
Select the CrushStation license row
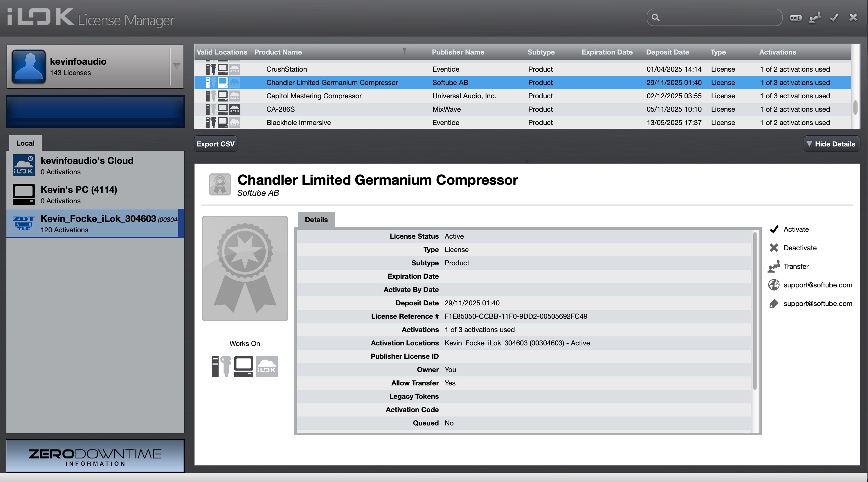[523, 69]
